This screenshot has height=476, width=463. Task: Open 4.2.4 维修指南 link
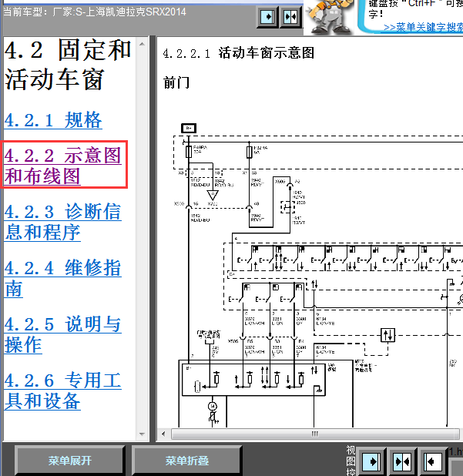63,278
